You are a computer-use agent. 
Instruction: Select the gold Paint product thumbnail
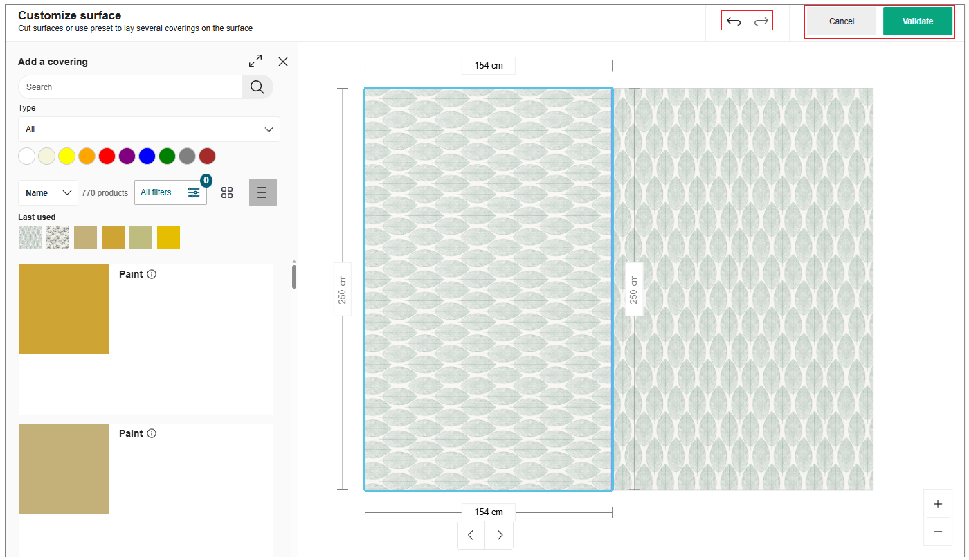[x=64, y=309]
